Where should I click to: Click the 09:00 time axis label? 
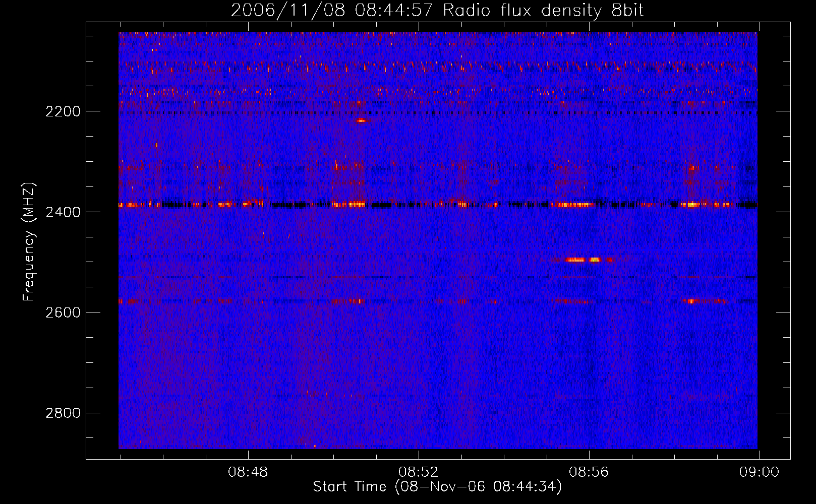click(760, 472)
